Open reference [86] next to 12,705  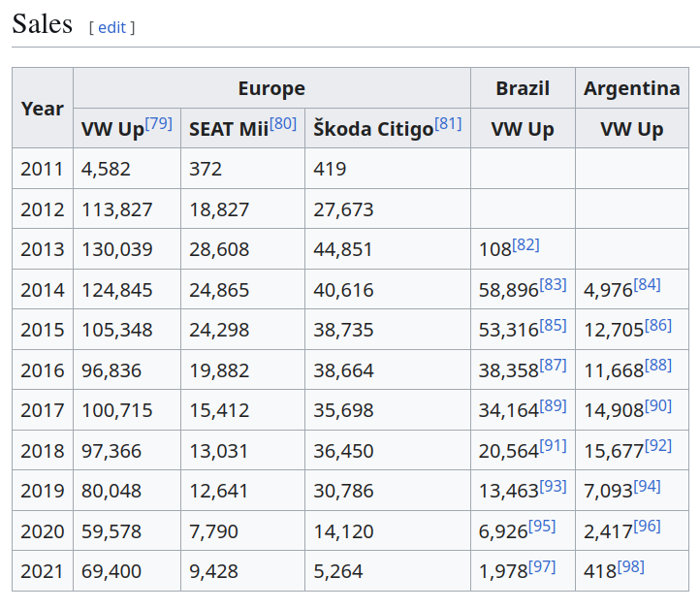(x=658, y=325)
